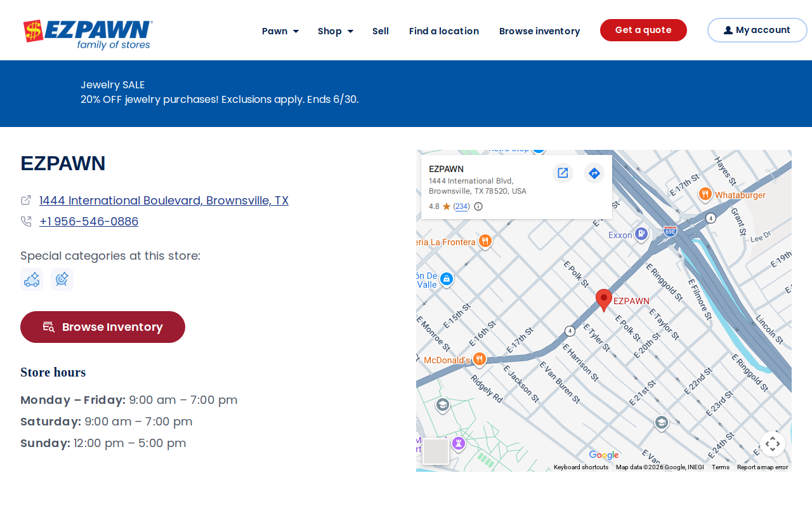
Task: Switch map type using satellite thumbnail
Action: (x=436, y=451)
